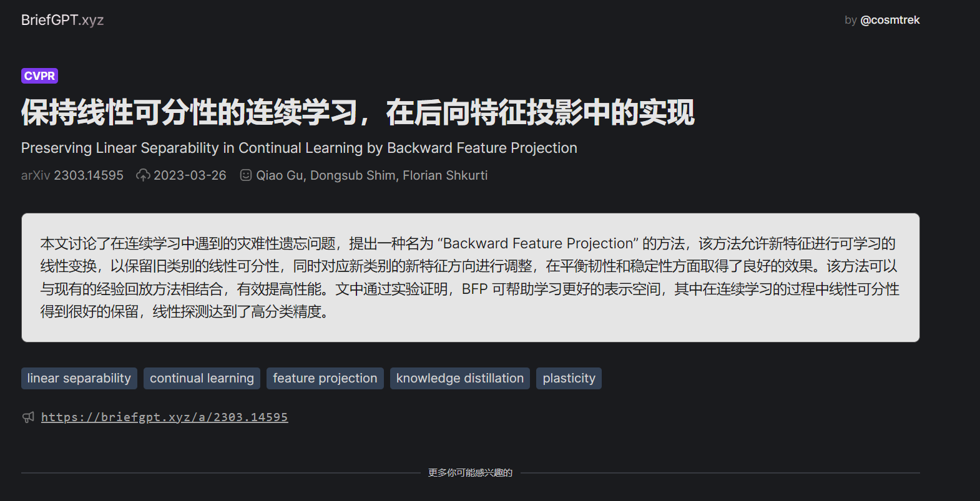
Task: Open the BriefGPT.xyz home logo
Action: [x=62, y=20]
